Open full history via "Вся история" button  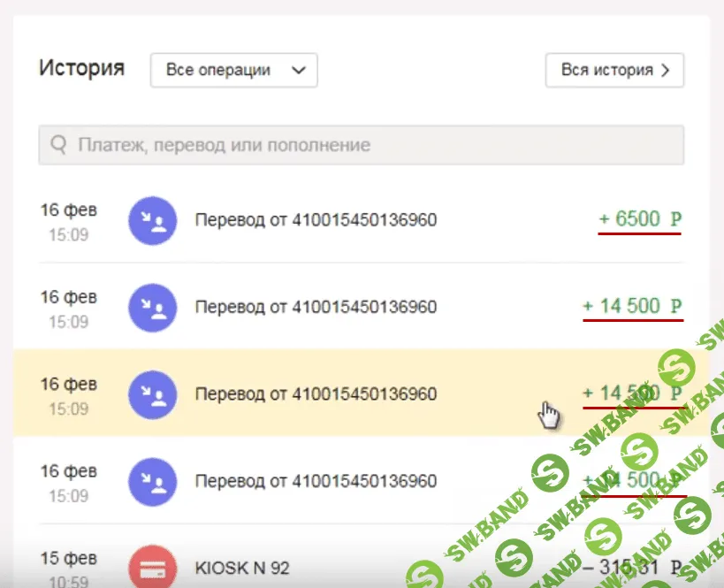pos(614,71)
